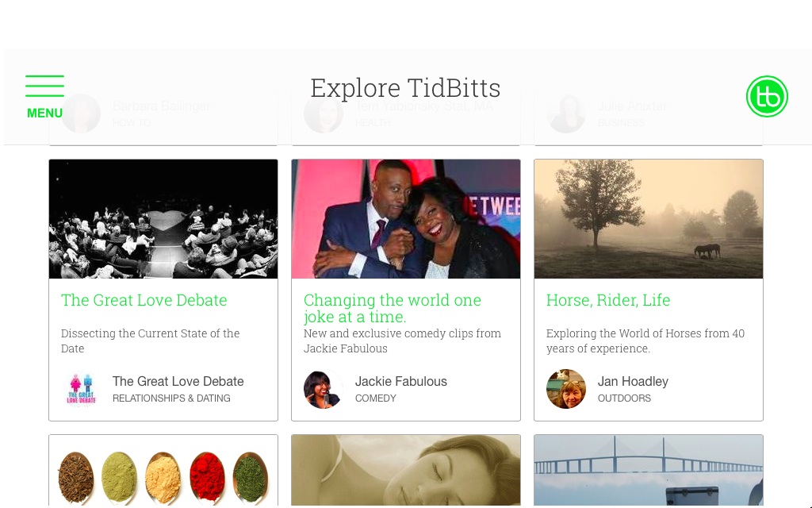Click Jackie Fabulous profile avatar
This screenshot has width=812, height=508.
[x=323, y=389]
